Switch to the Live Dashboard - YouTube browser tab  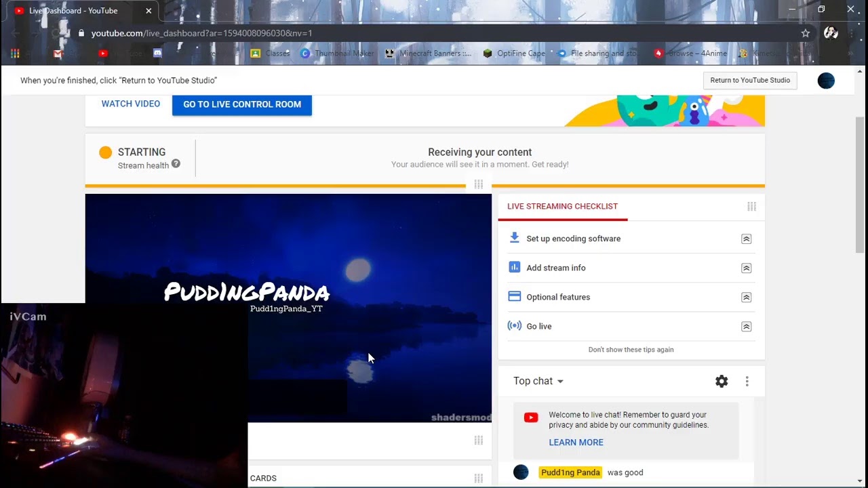point(80,11)
